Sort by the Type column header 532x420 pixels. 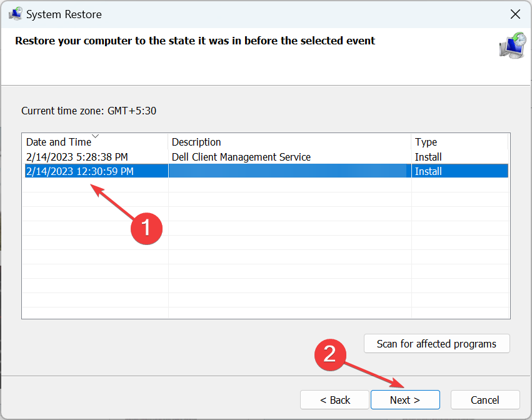[459, 142]
